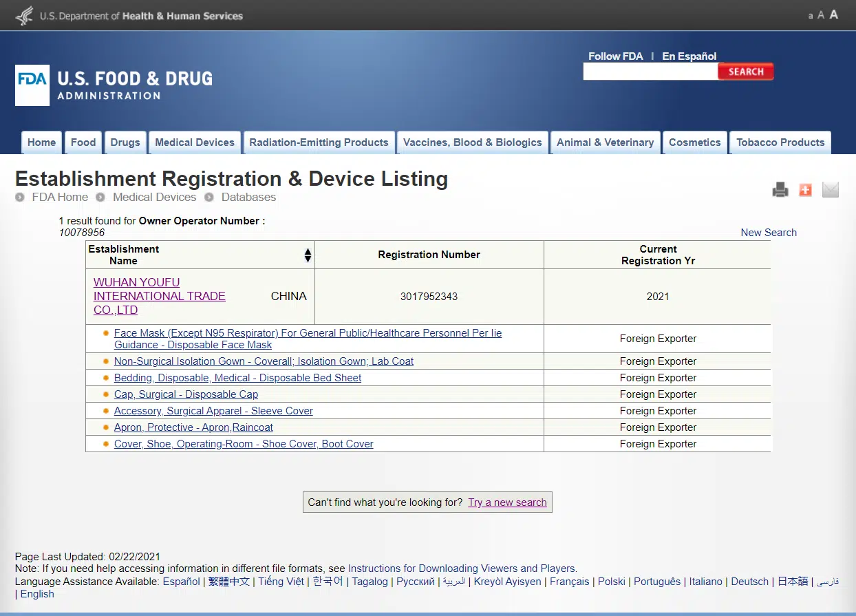The image size is (856, 616).
Task: Open the Radiation-Emitting Products tab
Action: pos(319,142)
